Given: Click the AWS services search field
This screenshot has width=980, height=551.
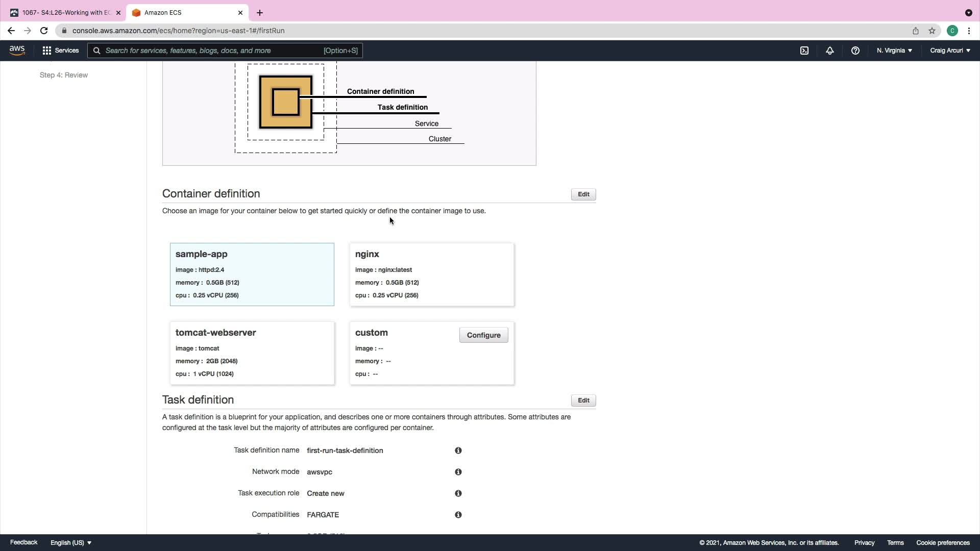Looking at the screenshot, I should tap(213, 51).
